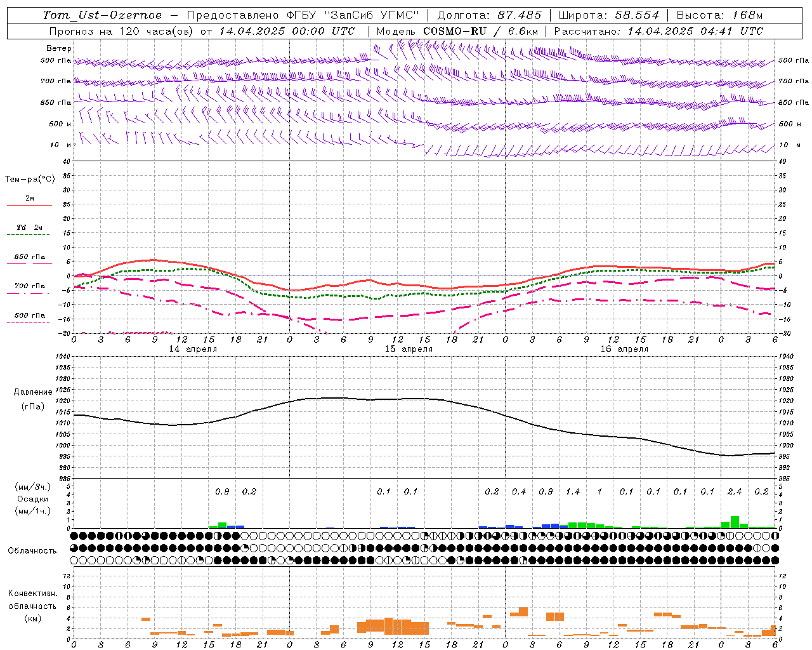812x650 pixels.
Task: Click the precipitation value "1.4"
Action: click(x=573, y=492)
